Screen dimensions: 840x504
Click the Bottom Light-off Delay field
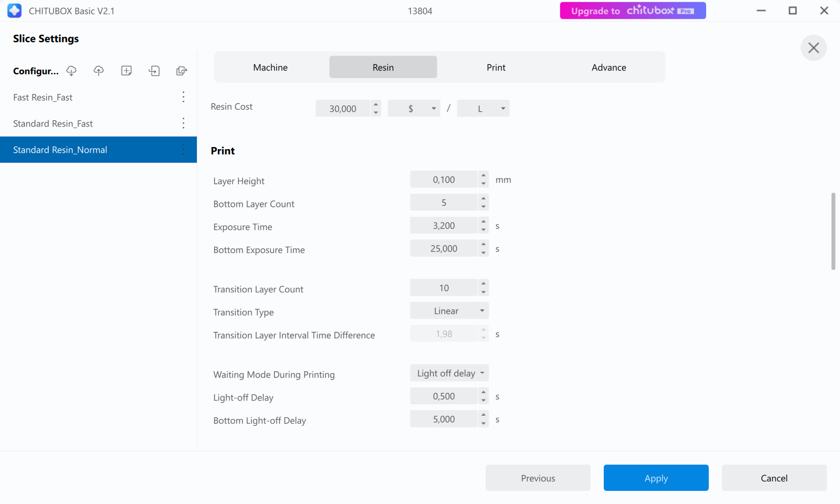pos(444,419)
